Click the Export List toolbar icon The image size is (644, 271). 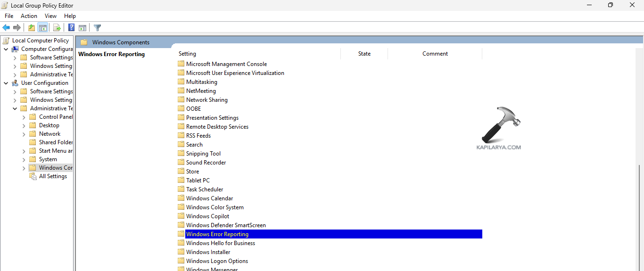(x=57, y=28)
